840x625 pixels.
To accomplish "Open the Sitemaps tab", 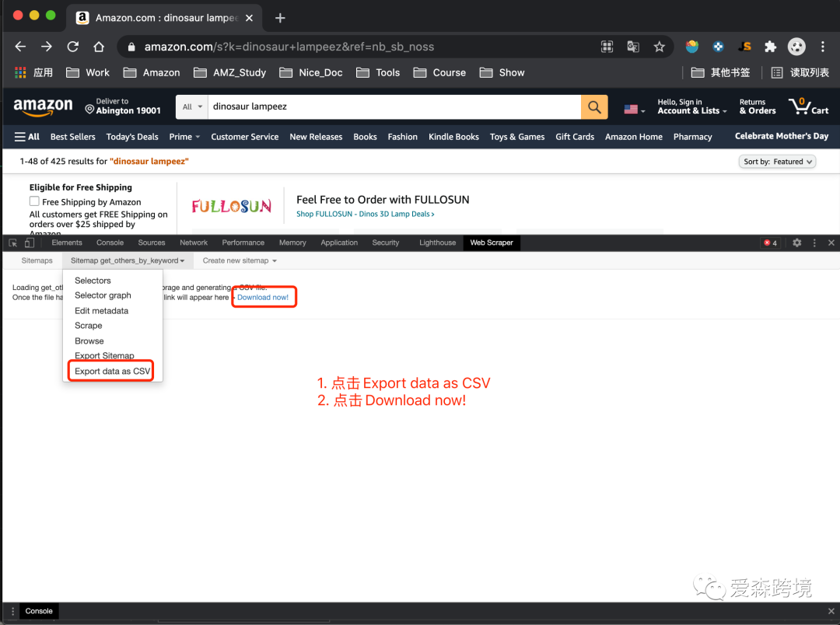I will point(37,260).
